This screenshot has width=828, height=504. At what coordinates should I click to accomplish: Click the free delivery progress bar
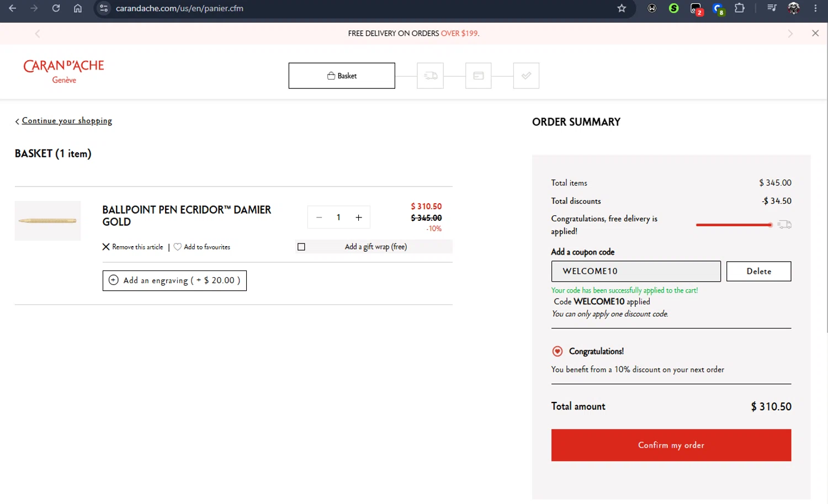(x=734, y=225)
